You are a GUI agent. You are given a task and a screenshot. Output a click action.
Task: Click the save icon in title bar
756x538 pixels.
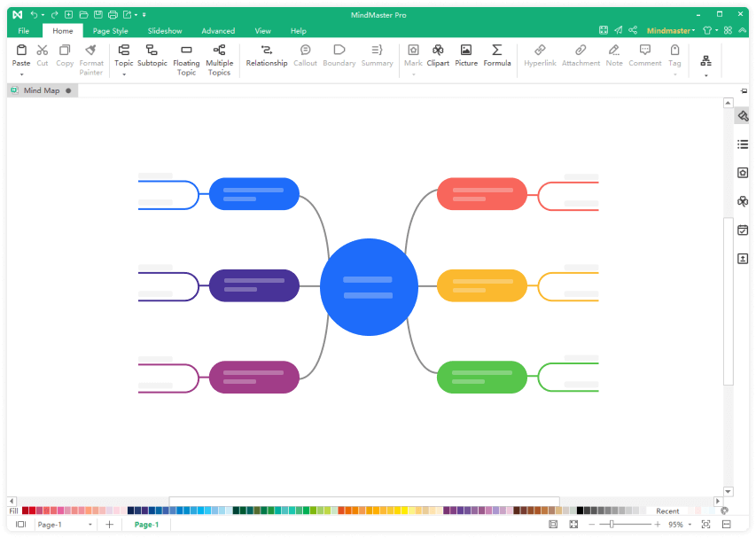pyautogui.click(x=97, y=15)
